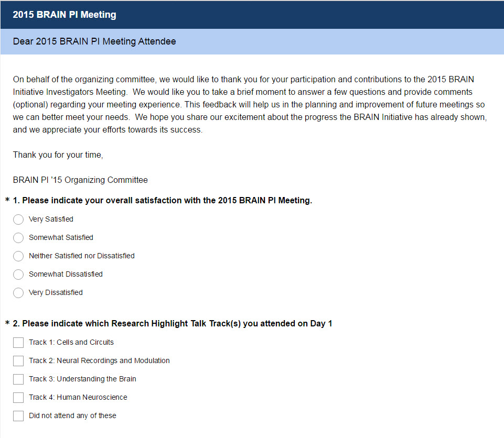Tick Track 2: Neural Recordings and Modulation checkbox
The width and height of the screenshot is (504, 438).
(x=18, y=361)
